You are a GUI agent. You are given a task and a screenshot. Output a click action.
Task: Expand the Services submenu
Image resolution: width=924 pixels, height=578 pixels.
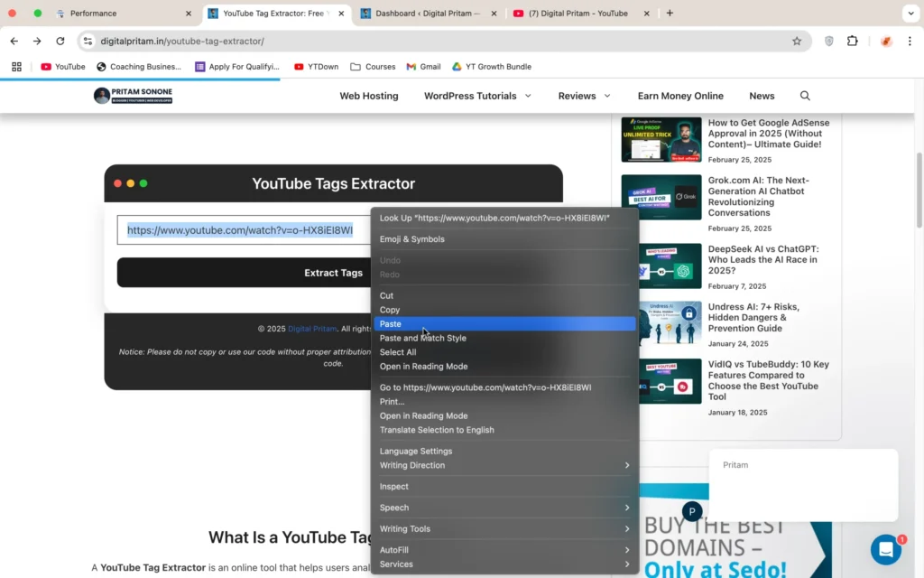pyautogui.click(x=504, y=564)
